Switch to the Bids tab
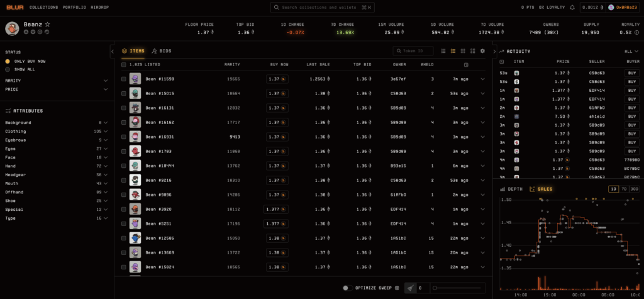This screenshot has width=644, height=299. click(162, 51)
